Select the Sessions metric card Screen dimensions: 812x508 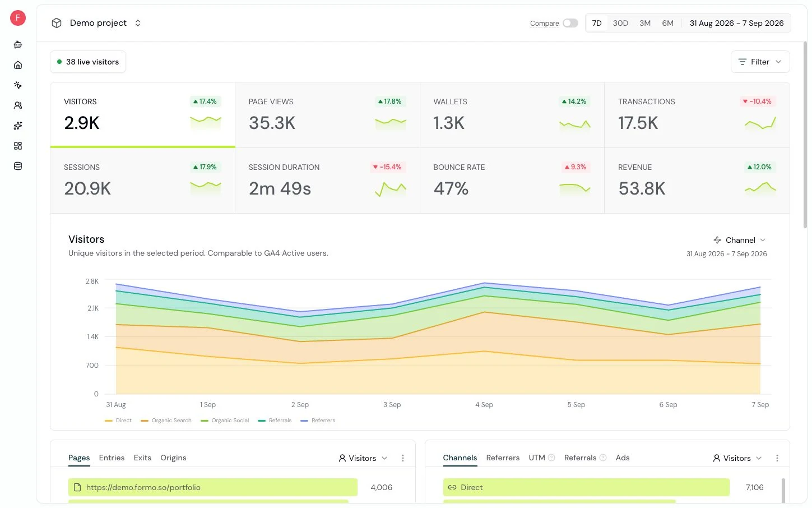click(142, 181)
